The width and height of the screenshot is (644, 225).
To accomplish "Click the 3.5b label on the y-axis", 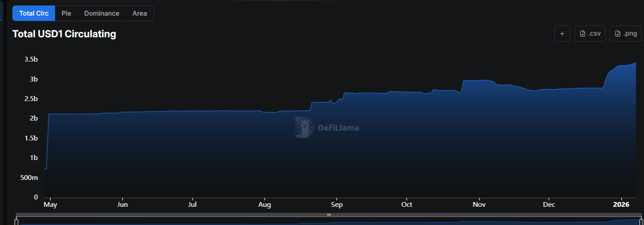I will [31, 59].
